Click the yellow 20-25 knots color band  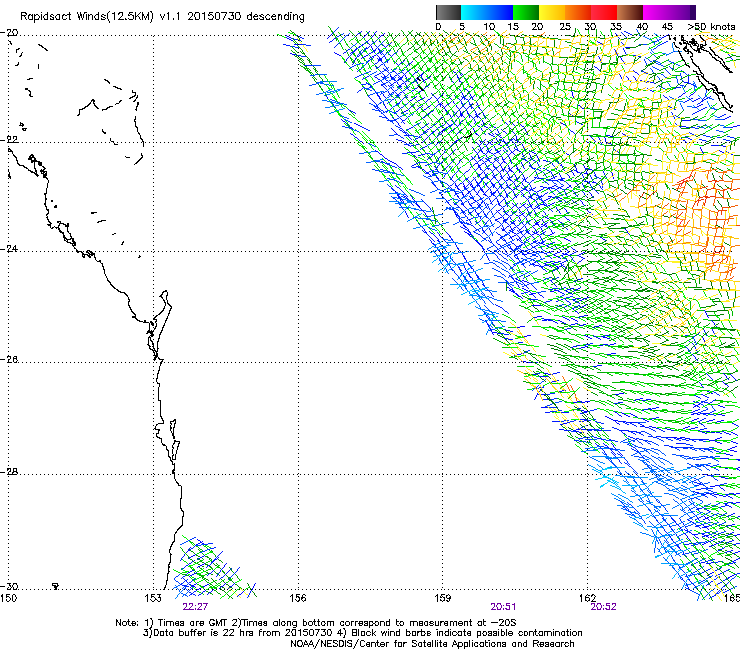point(552,12)
